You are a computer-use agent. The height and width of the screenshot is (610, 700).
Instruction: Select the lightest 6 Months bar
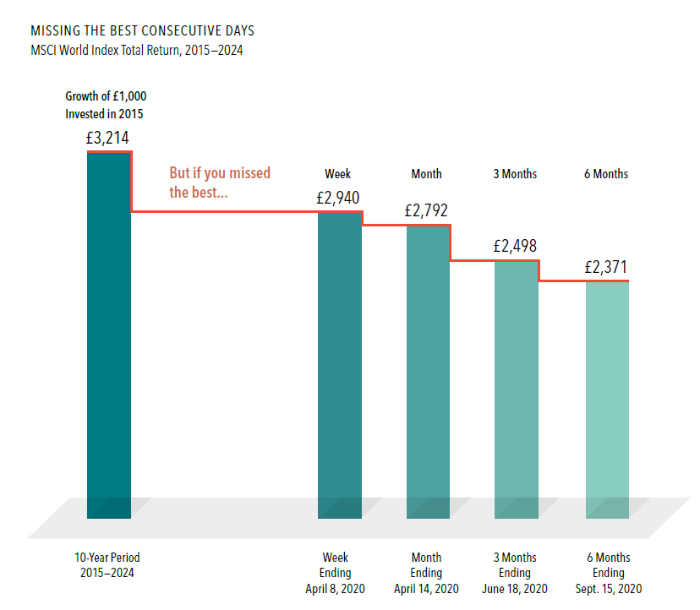(606, 399)
